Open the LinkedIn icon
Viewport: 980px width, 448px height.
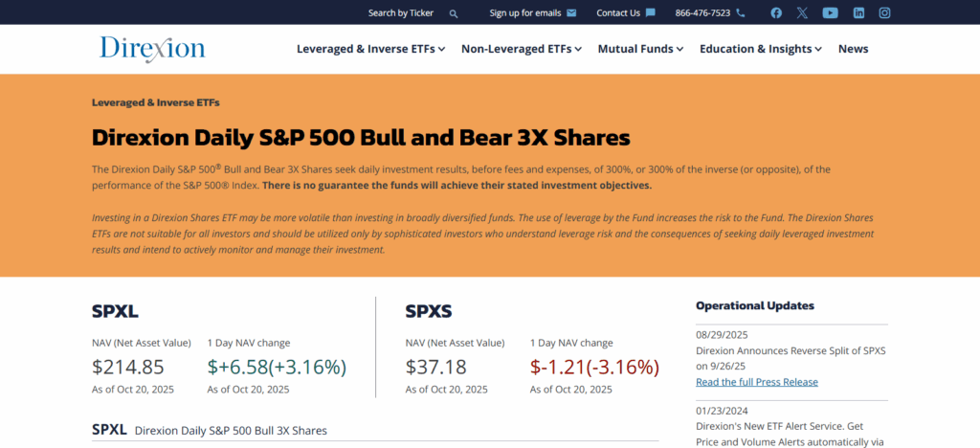[858, 12]
